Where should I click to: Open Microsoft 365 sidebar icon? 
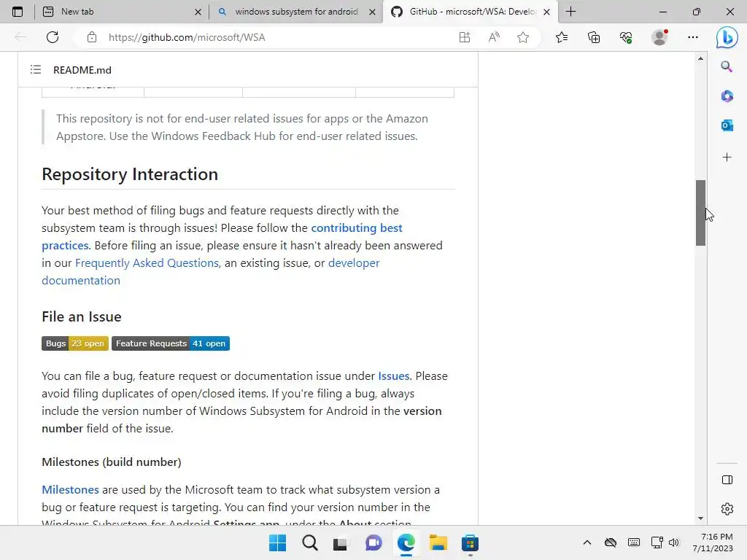(727, 96)
